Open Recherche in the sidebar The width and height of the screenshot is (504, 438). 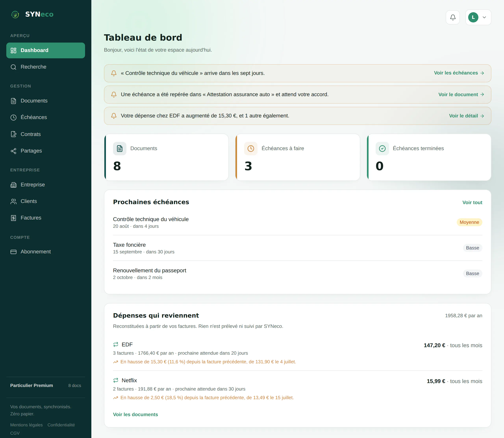[46, 67]
